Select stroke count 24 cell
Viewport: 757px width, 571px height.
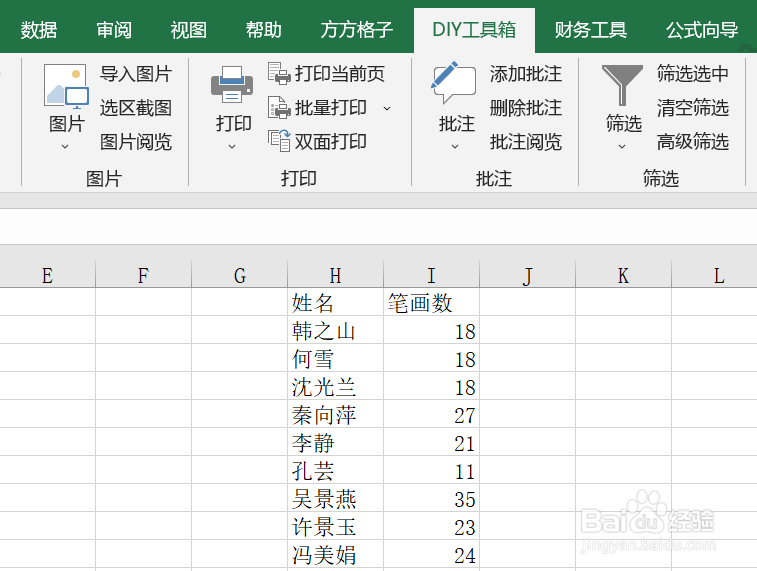[432, 554]
